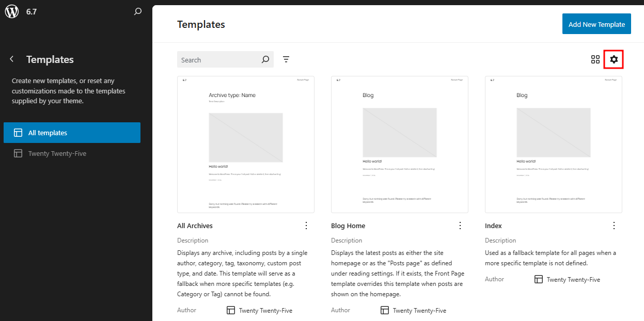The width and height of the screenshot is (644, 321).
Task: Open the view options gear icon
Action: click(x=614, y=59)
